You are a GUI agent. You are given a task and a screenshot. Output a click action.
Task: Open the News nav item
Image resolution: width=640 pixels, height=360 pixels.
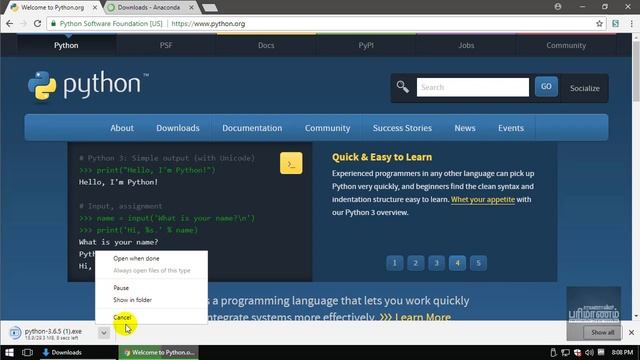tap(465, 128)
